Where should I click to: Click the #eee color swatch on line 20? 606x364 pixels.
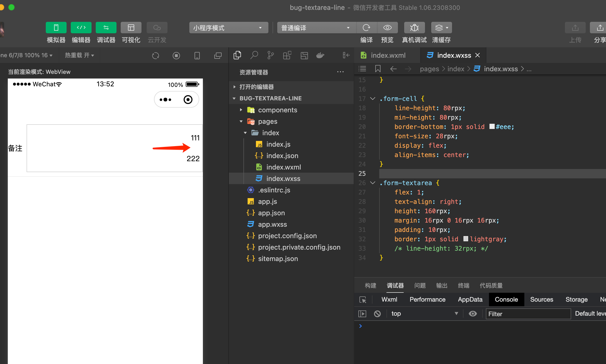click(492, 127)
